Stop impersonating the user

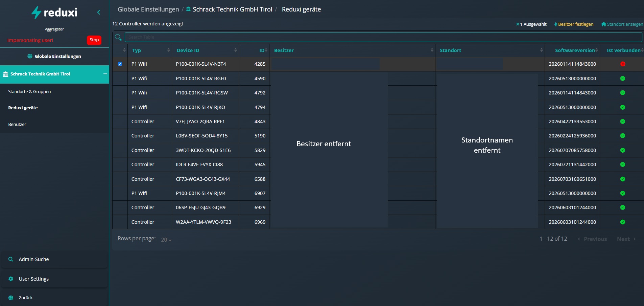[x=94, y=40]
